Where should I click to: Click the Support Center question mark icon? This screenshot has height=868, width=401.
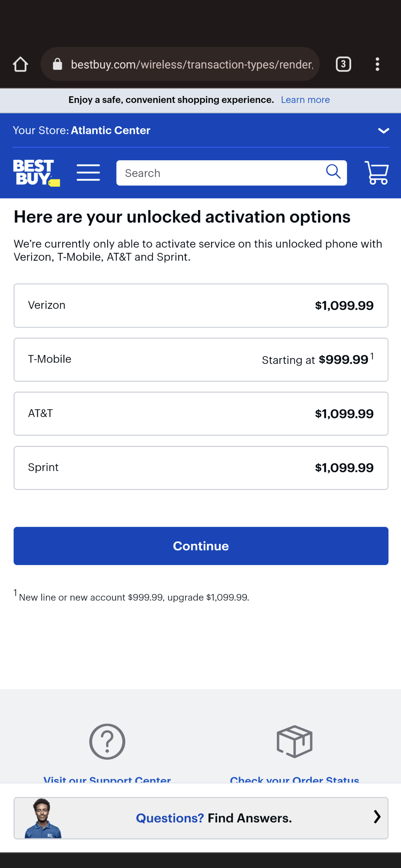pyautogui.click(x=107, y=741)
